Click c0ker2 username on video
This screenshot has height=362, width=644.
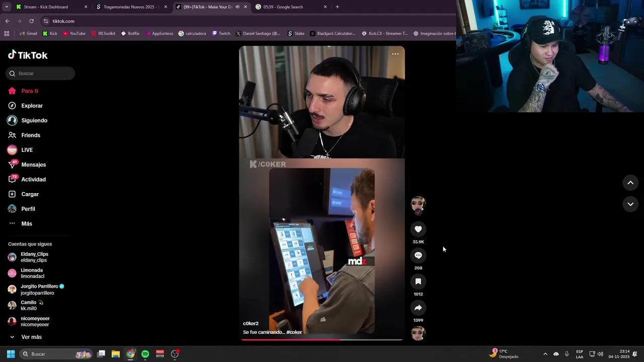click(x=251, y=323)
